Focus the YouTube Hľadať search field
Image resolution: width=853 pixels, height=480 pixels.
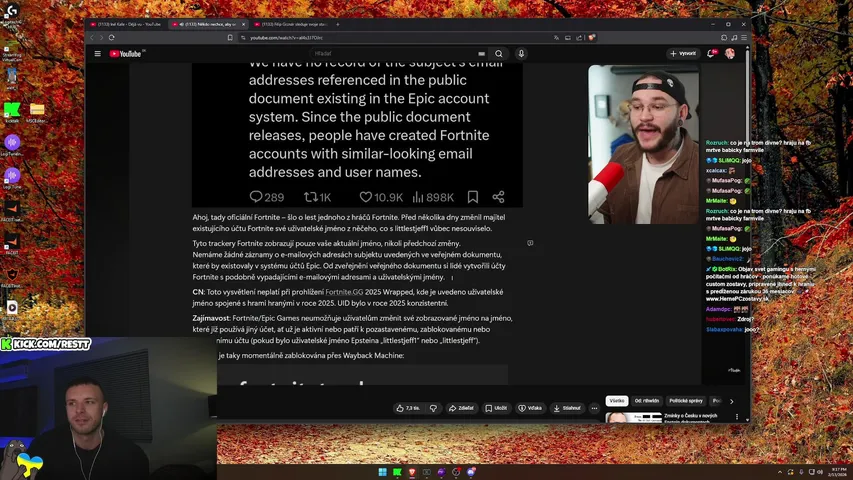point(394,53)
